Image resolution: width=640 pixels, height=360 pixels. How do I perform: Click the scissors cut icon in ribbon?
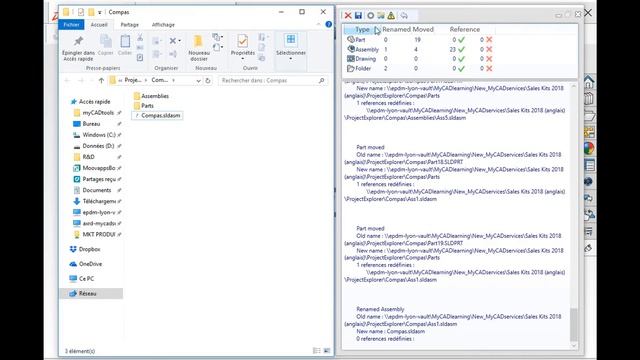(140, 38)
